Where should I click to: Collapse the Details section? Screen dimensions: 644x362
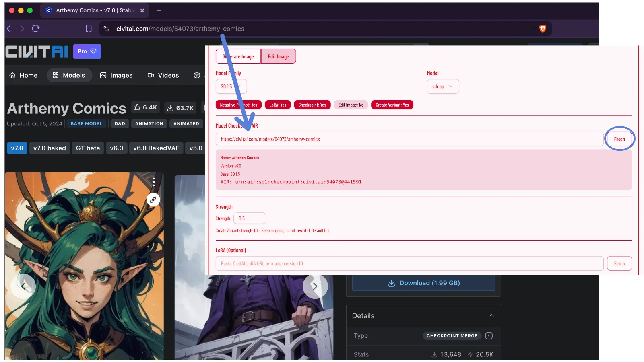(492, 316)
